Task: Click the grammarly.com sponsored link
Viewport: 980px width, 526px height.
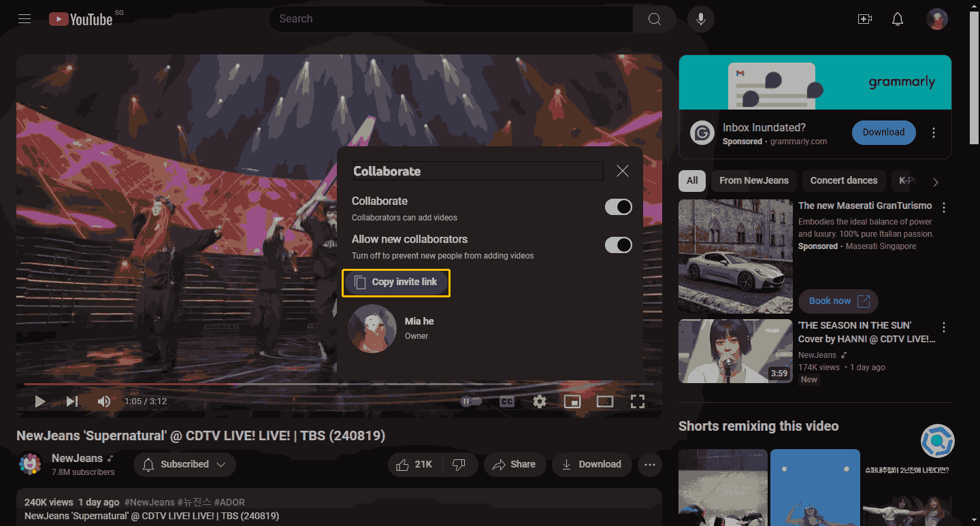Action: 798,142
